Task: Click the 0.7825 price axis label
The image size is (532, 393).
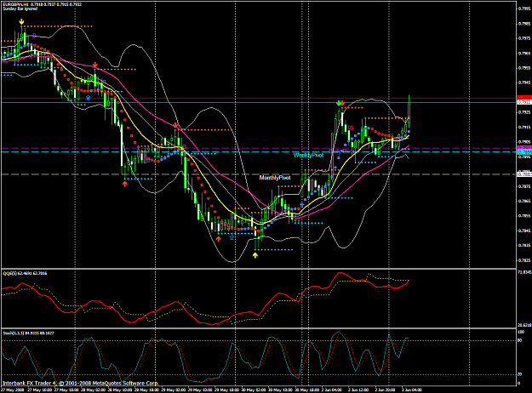Action: click(x=524, y=260)
